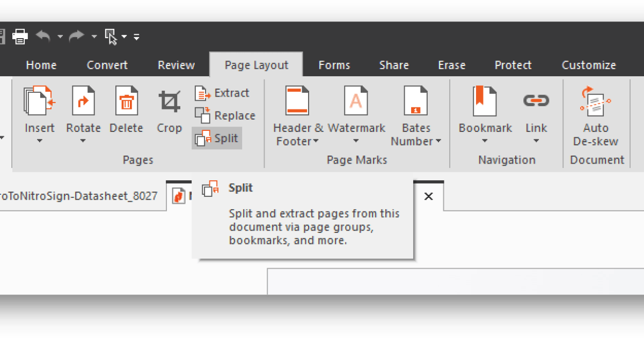Screen dimensions: 644x338
Task: Expand the cursor tool dropdown arrow
Action: tap(124, 36)
